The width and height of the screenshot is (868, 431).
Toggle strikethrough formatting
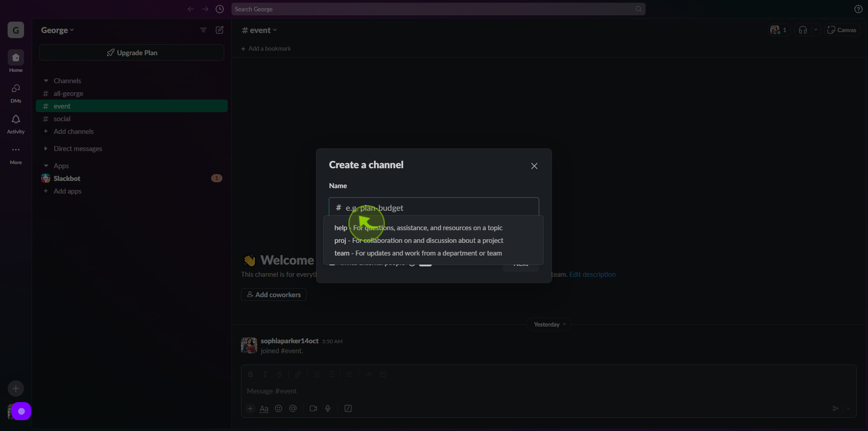coord(279,374)
